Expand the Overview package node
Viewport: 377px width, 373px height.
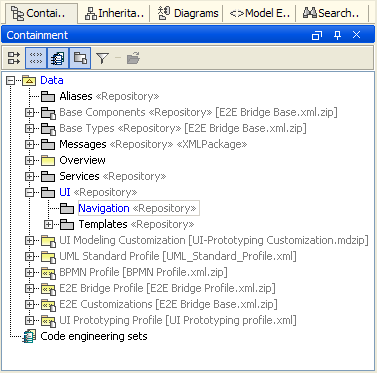coord(30,160)
